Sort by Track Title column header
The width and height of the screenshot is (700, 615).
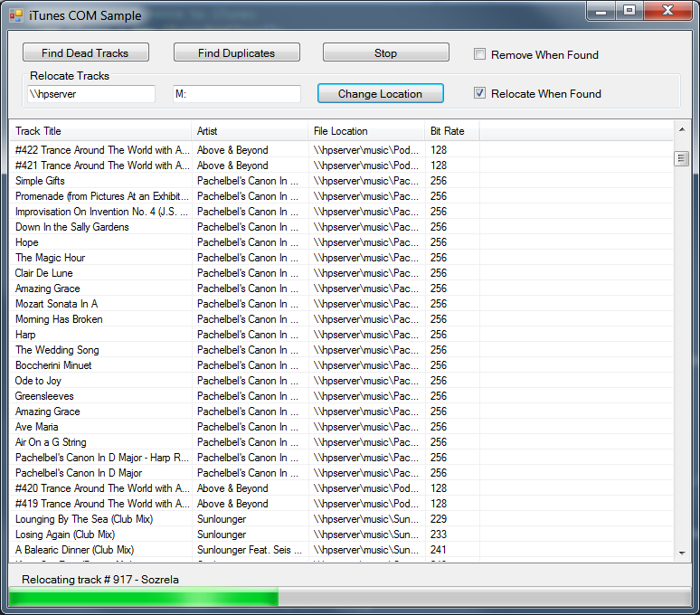(100, 131)
